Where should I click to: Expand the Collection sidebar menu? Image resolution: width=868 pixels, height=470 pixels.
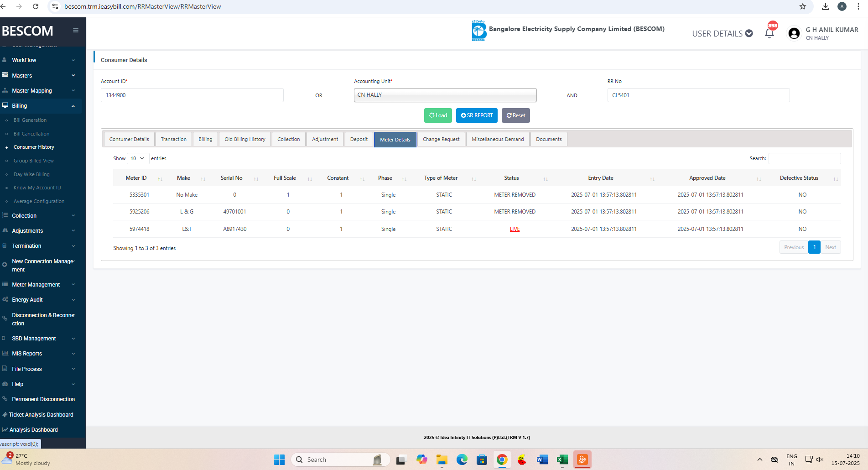(x=41, y=215)
